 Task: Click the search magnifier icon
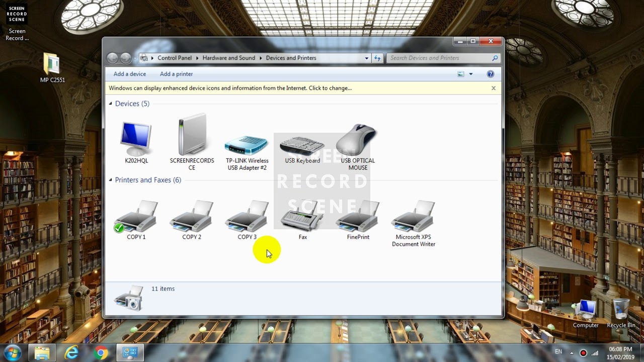coord(495,58)
